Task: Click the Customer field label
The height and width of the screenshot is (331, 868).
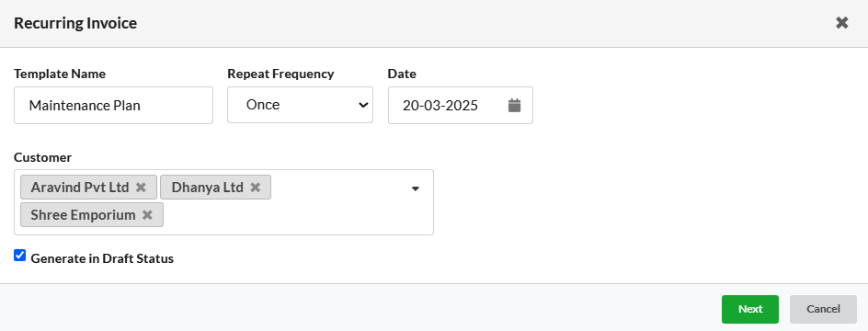Action: click(x=42, y=157)
